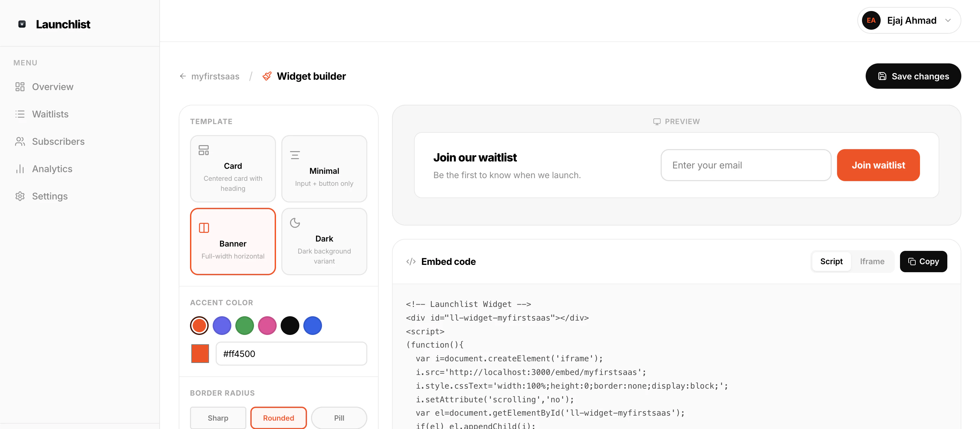Click the 'Embed code' section heading
This screenshot has height=429, width=980.
[449, 262]
